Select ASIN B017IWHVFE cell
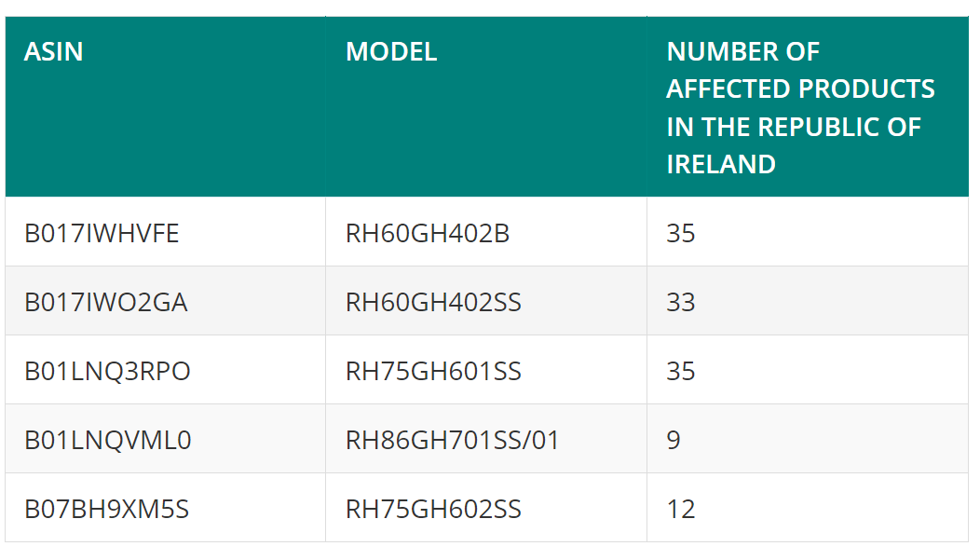Viewport: 980px width, 560px height. tap(166, 232)
